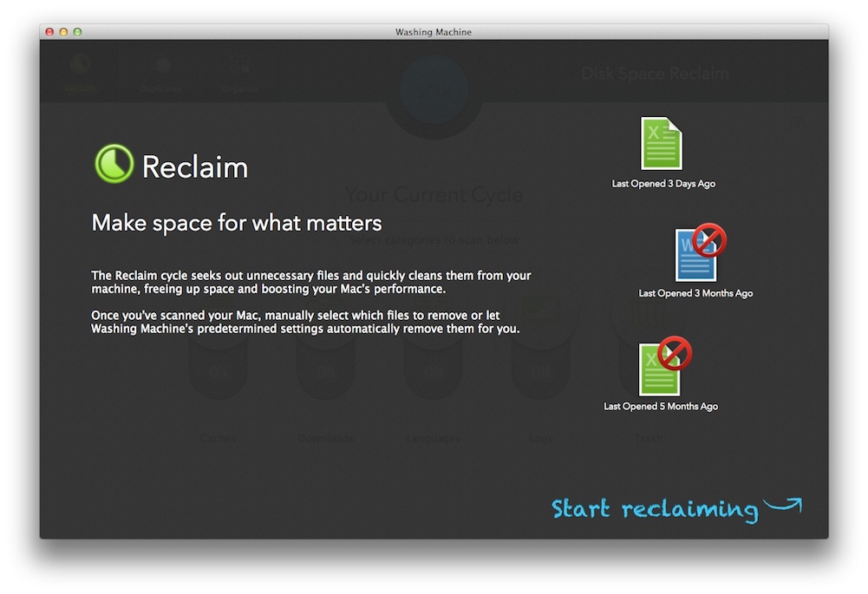Click the Washing Machine window title
868x594 pixels.
tap(434, 32)
